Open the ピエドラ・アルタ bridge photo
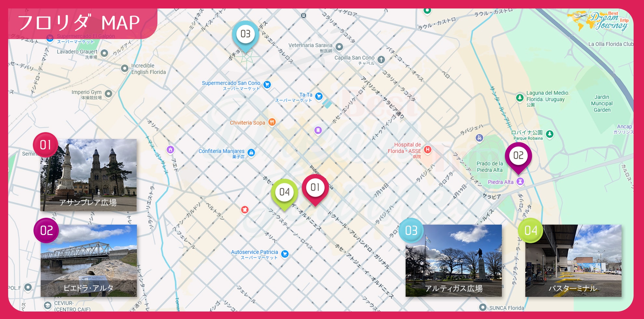 [x=89, y=261]
